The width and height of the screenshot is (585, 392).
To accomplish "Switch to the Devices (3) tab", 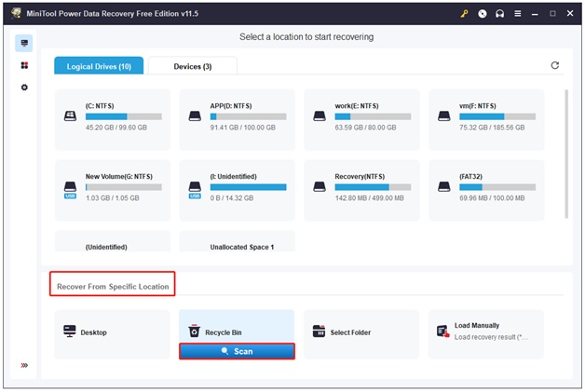I will point(193,66).
